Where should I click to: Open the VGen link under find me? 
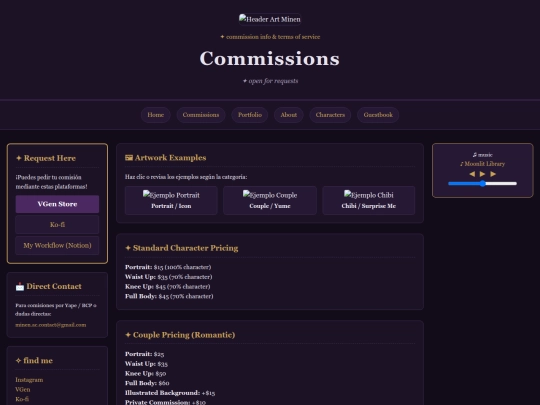click(23, 390)
